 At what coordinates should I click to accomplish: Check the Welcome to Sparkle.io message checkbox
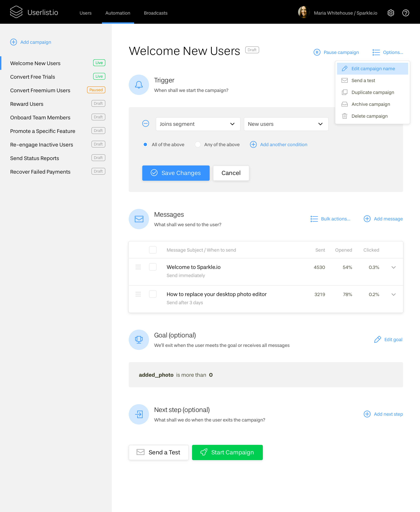153,267
